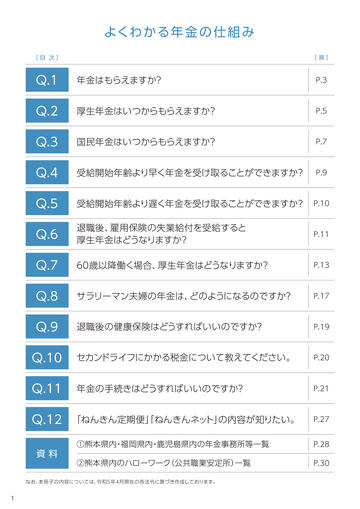Open 厚生年金はいつからもらえますか? entry
This screenshot has width=360, height=509.
click(146, 111)
